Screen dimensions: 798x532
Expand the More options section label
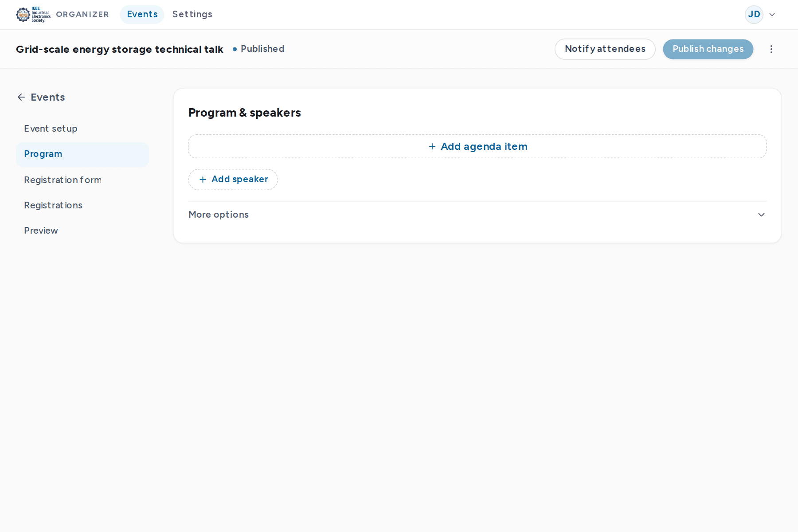[219, 215]
